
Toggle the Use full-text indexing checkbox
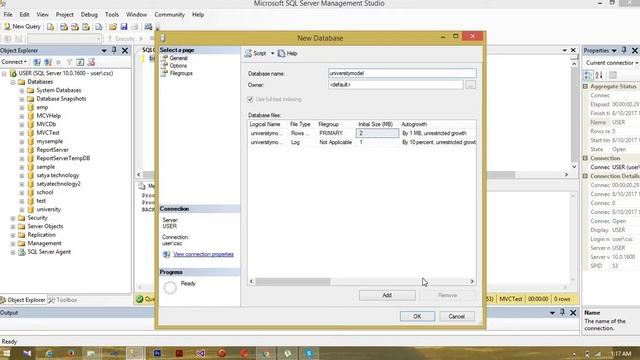point(250,99)
